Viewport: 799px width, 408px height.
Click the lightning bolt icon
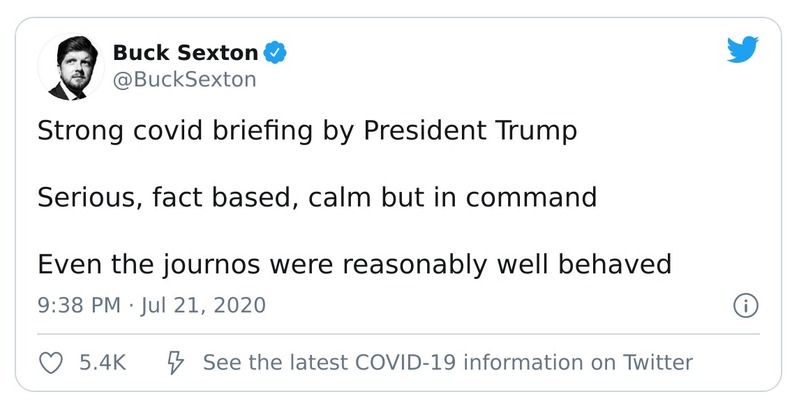point(171,361)
